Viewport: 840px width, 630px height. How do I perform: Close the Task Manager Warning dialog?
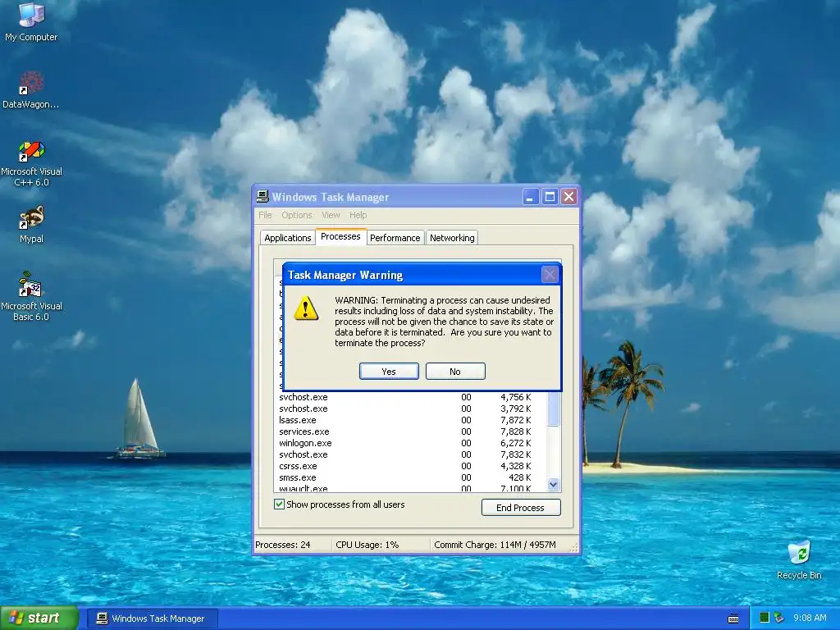pos(550,275)
